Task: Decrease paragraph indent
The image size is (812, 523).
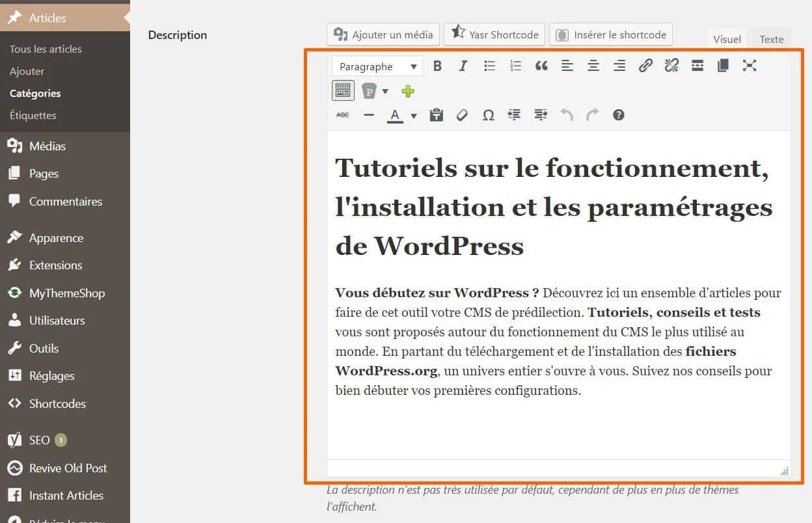Action: 514,115
